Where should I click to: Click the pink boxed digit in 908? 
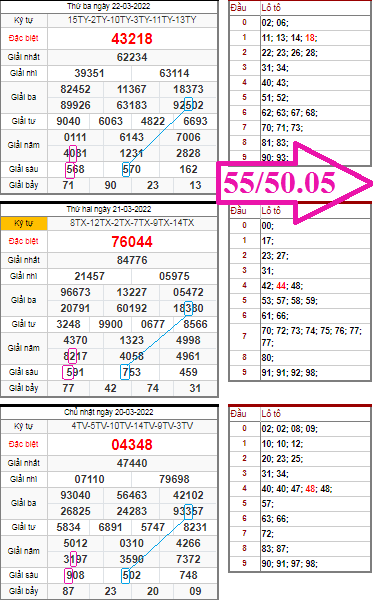coord(68,576)
